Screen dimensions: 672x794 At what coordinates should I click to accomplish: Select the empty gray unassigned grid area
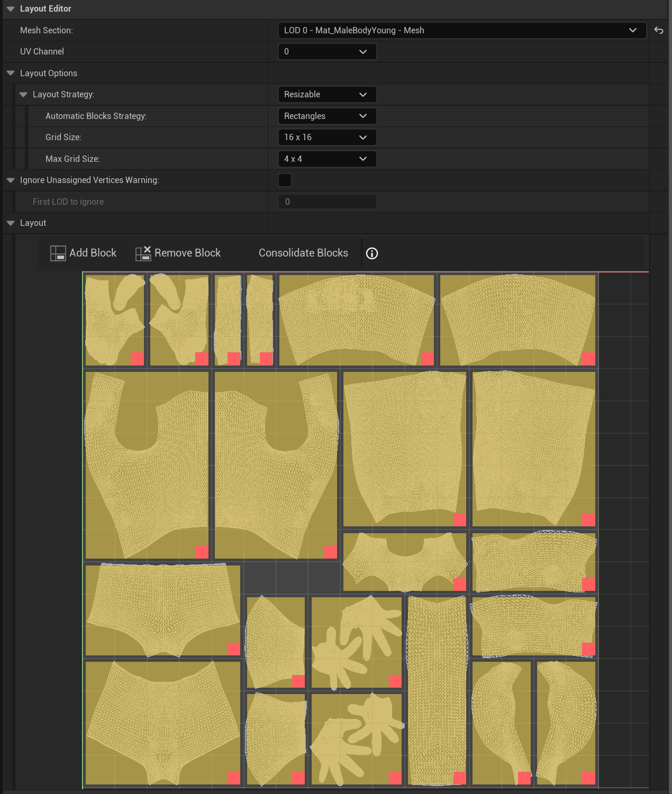click(291, 578)
